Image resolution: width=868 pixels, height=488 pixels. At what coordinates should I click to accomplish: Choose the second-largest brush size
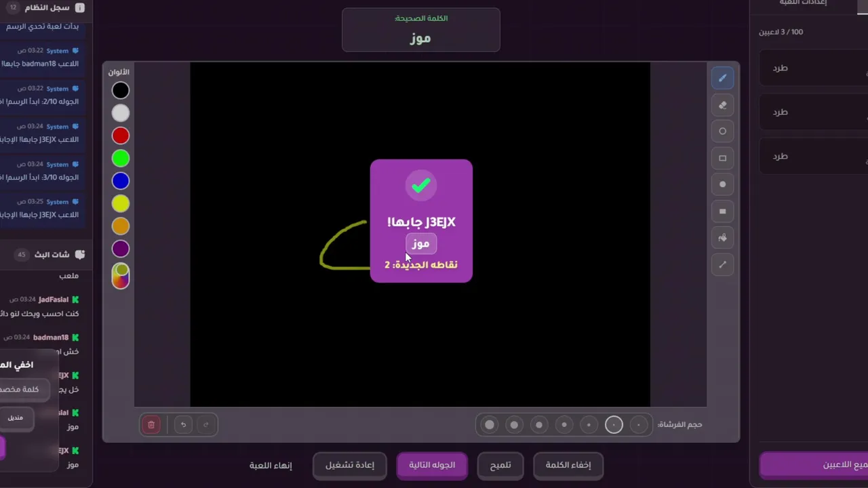click(x=514, y=425)
